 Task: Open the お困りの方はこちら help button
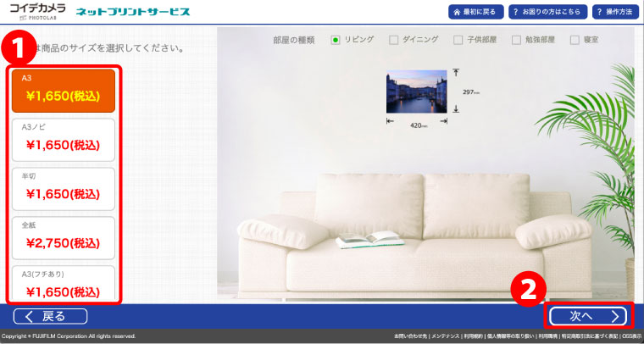(x=542, y=12)
